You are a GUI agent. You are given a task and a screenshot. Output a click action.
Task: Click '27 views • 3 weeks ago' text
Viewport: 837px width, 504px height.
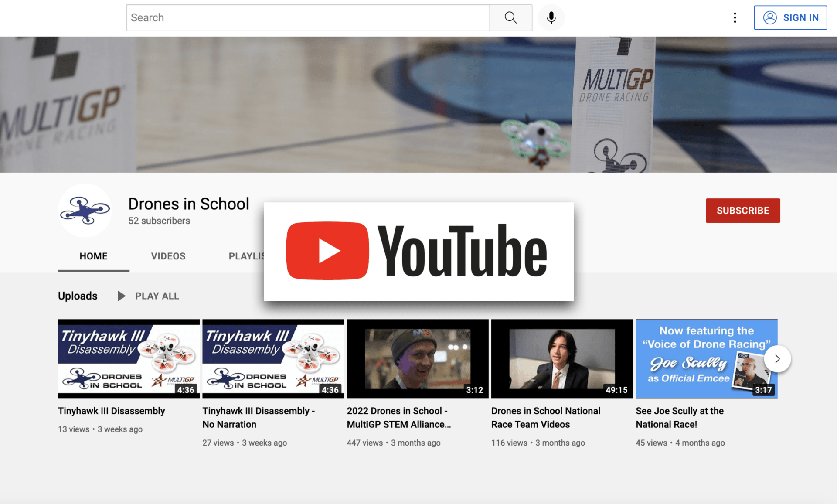[x=245, y=443]
